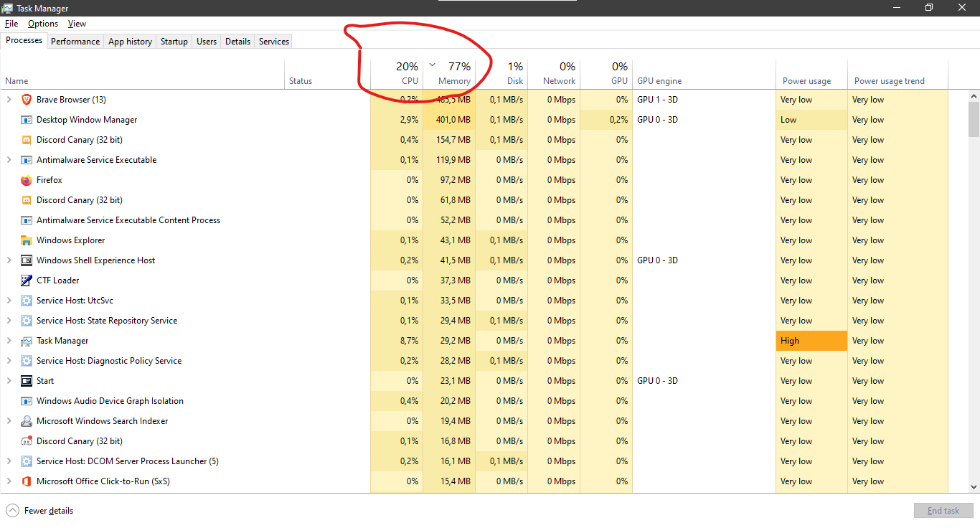Click the Task Manager process row icon

(x=27, y=341)
